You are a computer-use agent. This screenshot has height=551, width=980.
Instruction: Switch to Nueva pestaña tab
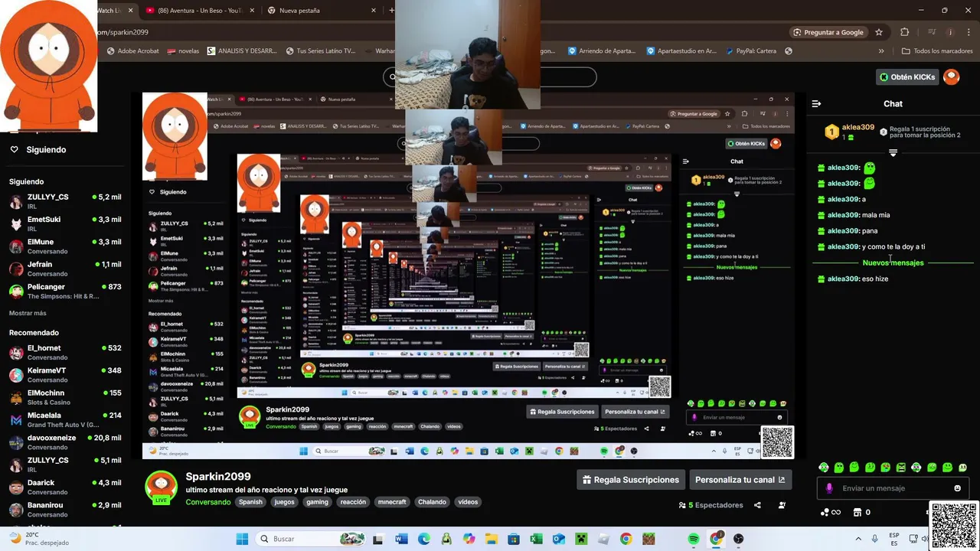coord(299,11)
